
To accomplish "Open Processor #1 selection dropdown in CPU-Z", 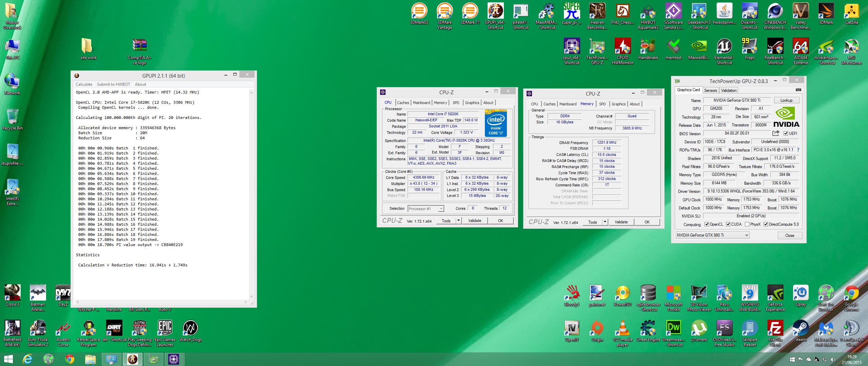I will pyautogui.click(x=426, y=209).
